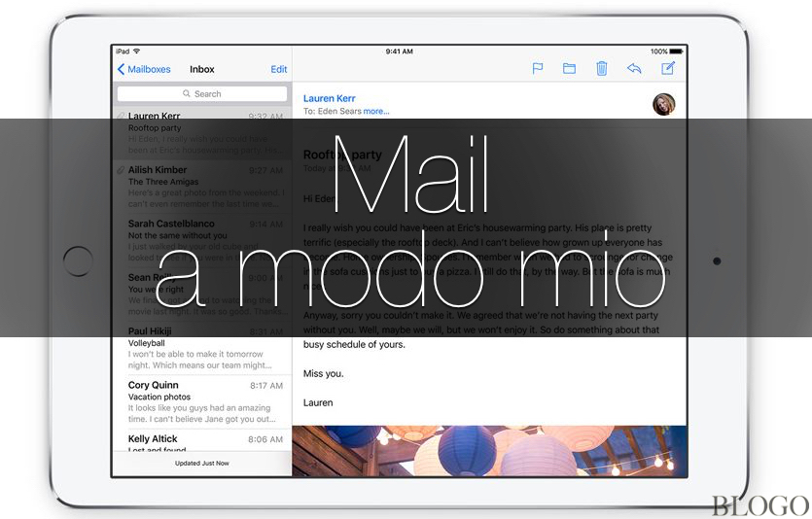
Task: Flag the message with the flag icon
Action: 538,68
